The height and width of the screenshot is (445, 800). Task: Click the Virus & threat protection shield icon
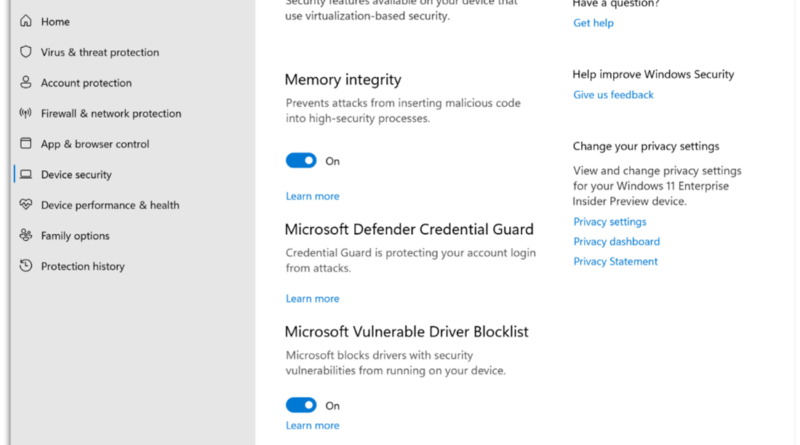[26, 52]
